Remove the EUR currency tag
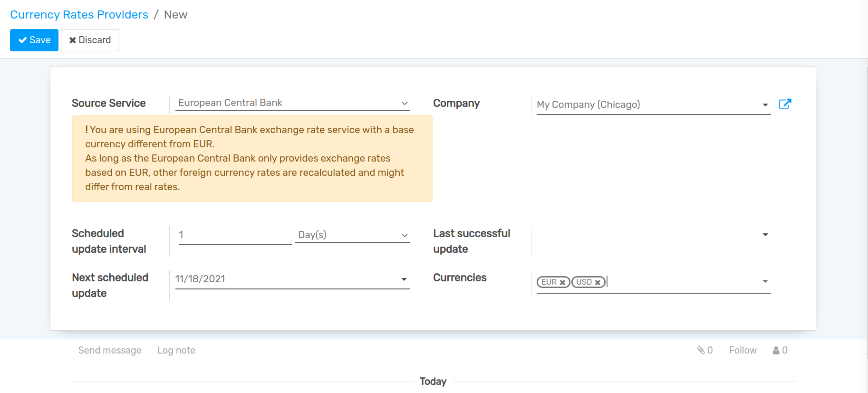 point(562,282)
